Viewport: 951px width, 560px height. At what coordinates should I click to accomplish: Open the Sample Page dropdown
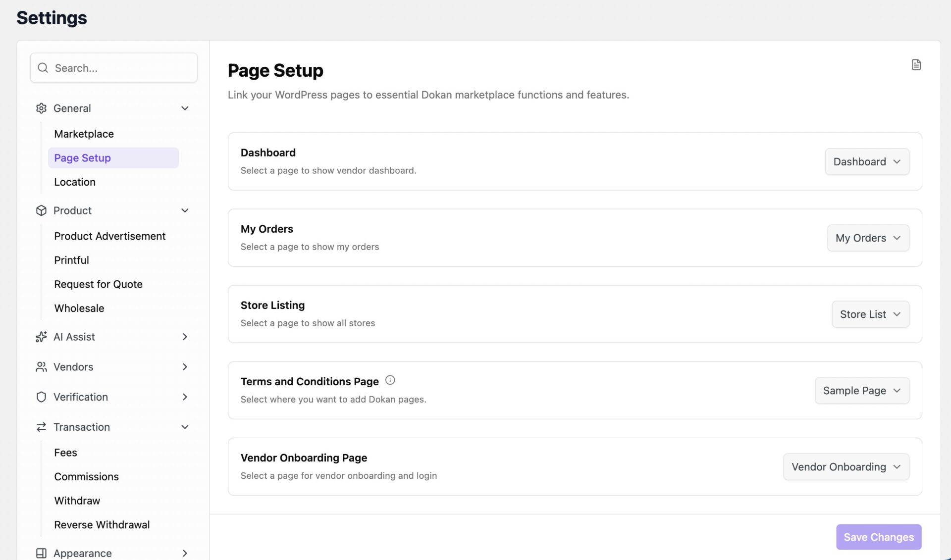click(862, 390)
